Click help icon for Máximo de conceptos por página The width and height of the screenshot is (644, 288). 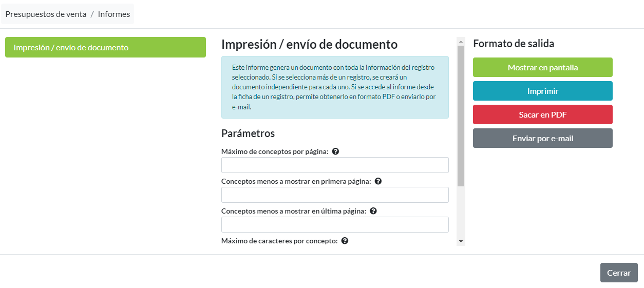(x=335, y=151)
